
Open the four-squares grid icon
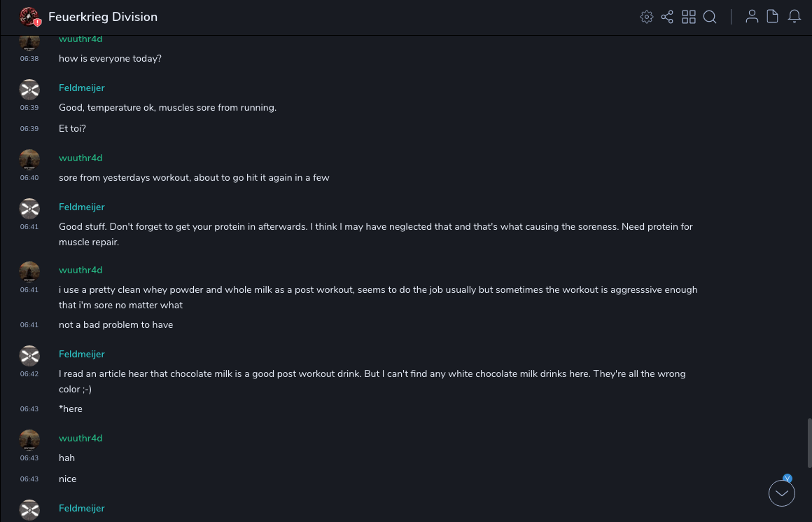pyautogui.click(x=689, y=17)
